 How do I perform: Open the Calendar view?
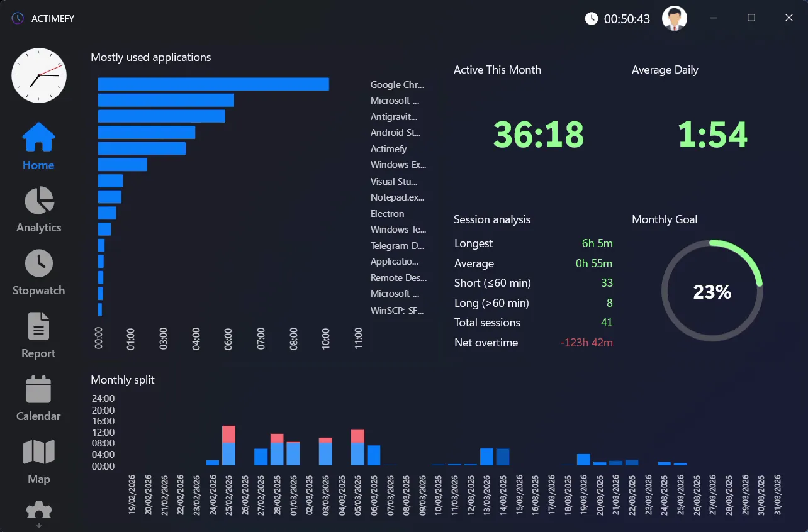(x=38, y=399)
